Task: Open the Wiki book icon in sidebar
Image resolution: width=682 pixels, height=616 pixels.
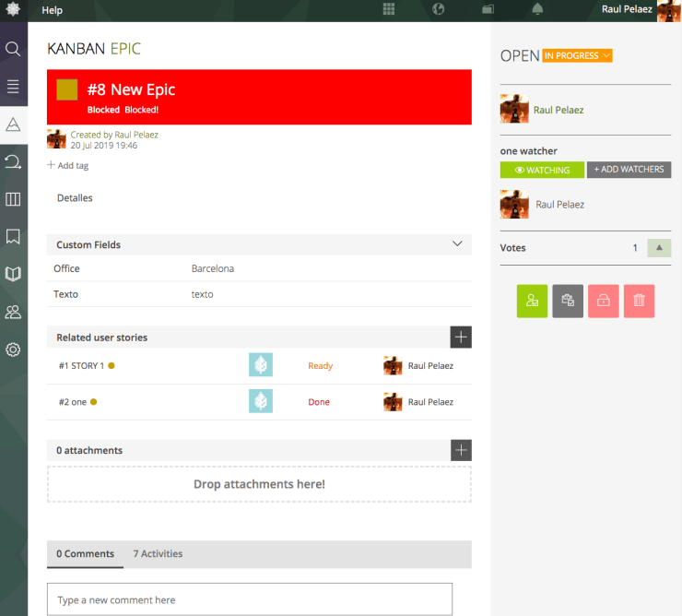Action: [13, 274]
